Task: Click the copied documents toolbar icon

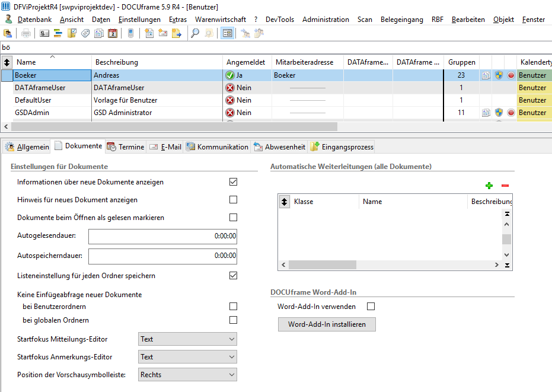Action: [99, 33]
